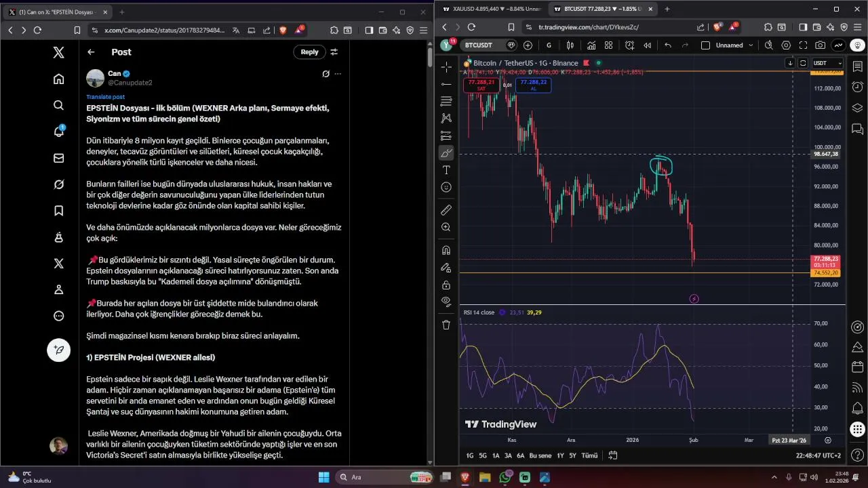This screenshot has height=488, width=868.
Task: Open chart layout grid selector
Action: tap(706, 45)
